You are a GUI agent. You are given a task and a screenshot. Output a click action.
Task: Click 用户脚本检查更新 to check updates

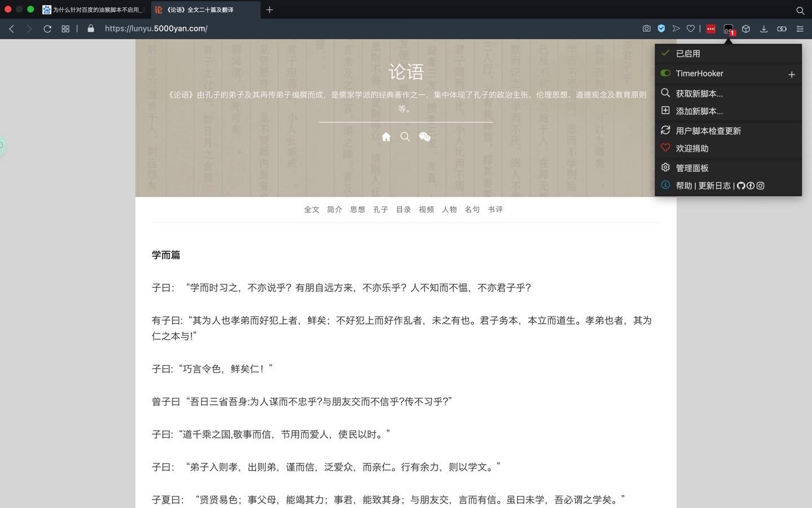point(708,130)
